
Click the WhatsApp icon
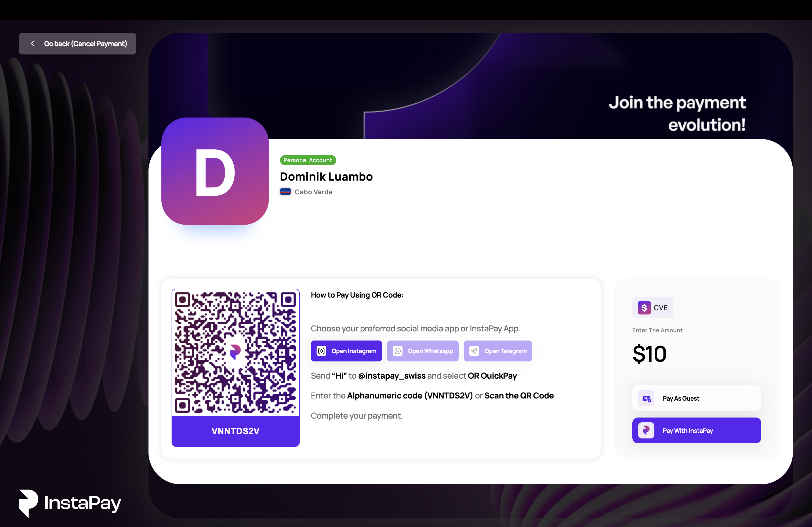point(398,351)
